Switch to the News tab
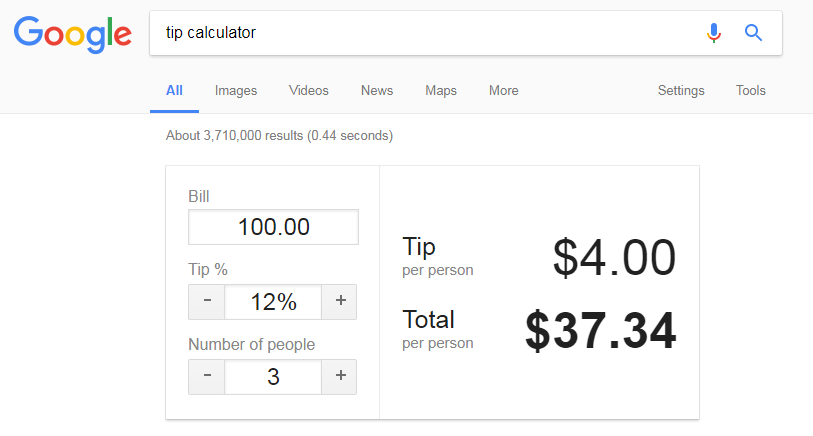Screen dimensions: 813x436 (377, 90)
